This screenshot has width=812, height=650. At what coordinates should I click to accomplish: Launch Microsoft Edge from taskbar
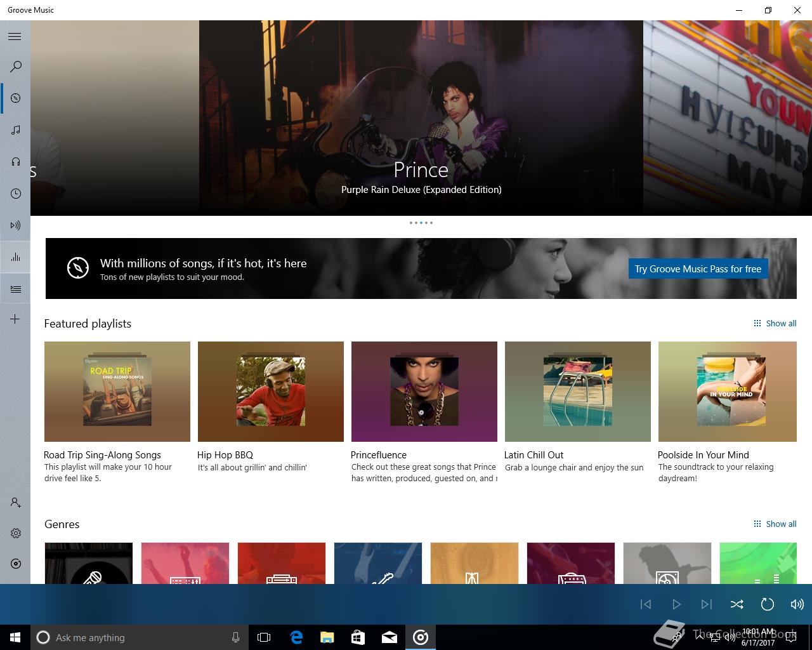click(296, 637)
